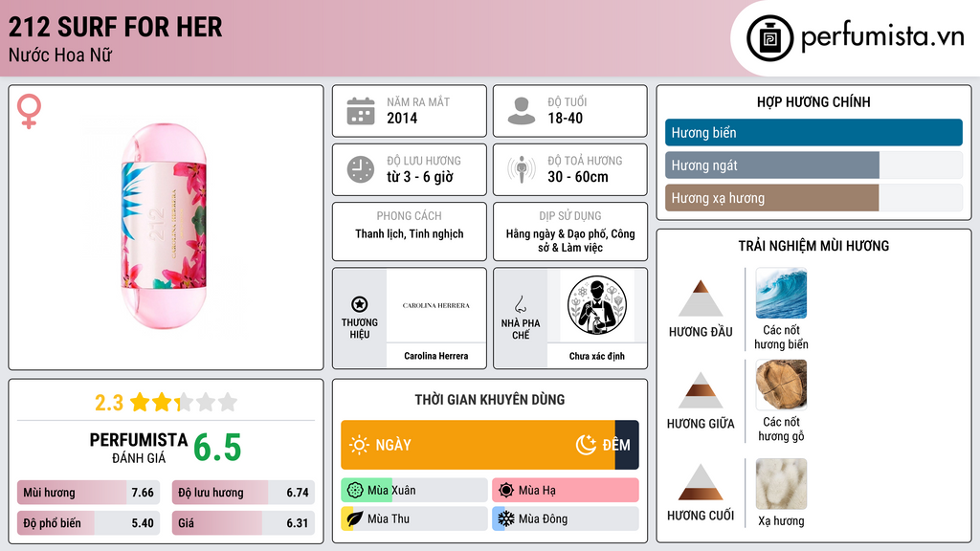Click the wood log note image
The height and width of the screenshot is (551, 980).
point(781,385)
